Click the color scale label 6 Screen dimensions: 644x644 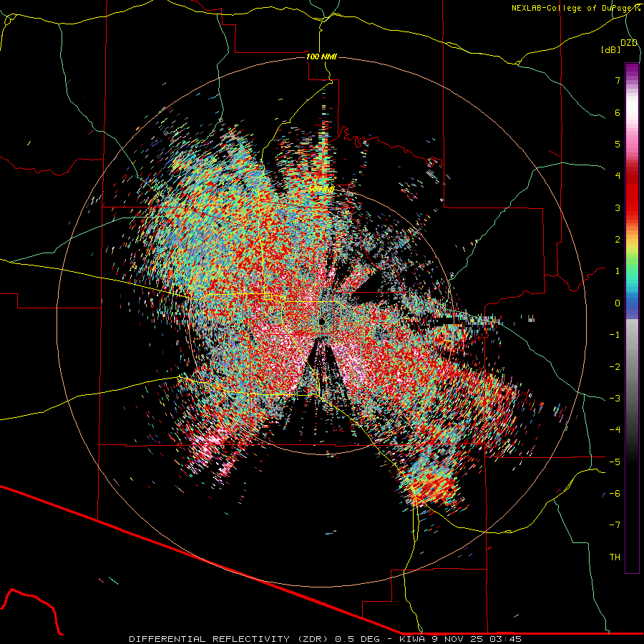tap(618, 112)
